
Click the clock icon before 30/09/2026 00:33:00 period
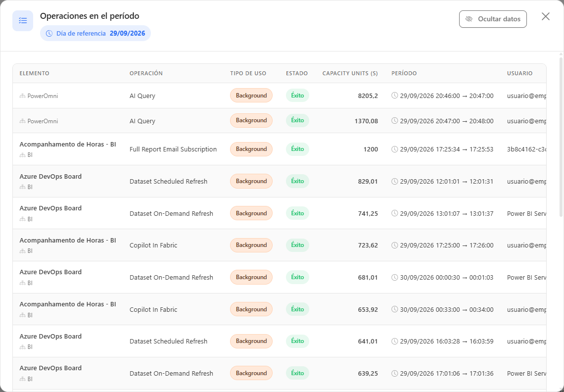[x=395, y=309]
